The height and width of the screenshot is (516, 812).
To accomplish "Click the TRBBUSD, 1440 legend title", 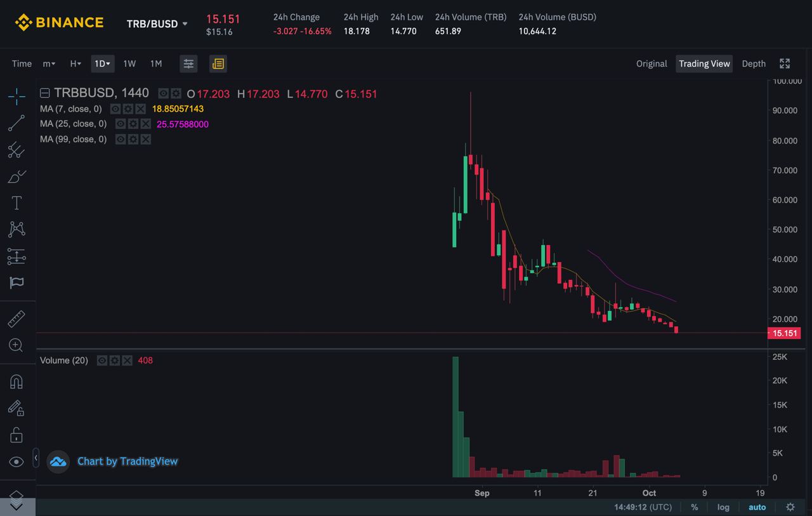I will point(101,93).
